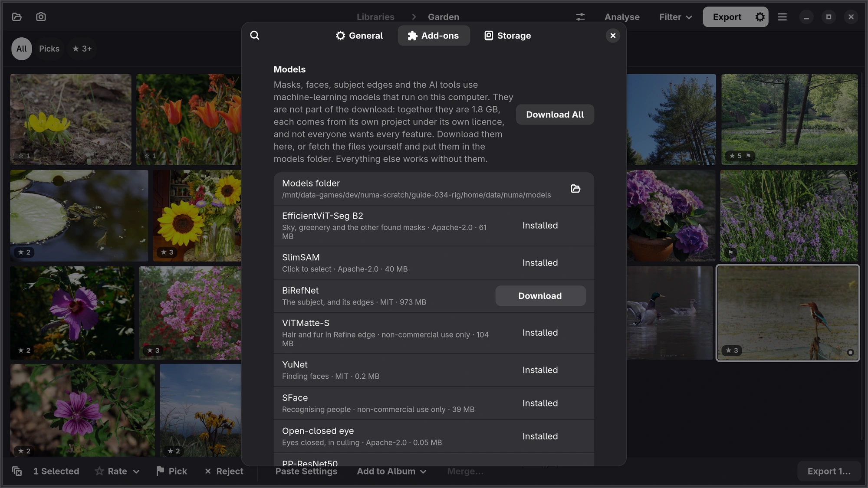Click the ViTMatte-S model name
The image size is (868, 488).
[x=306, y=323]
